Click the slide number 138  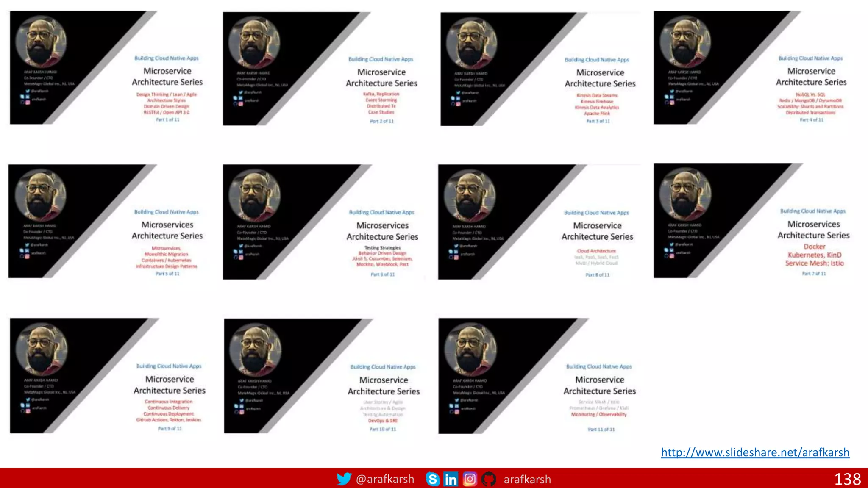pos(847,479)
